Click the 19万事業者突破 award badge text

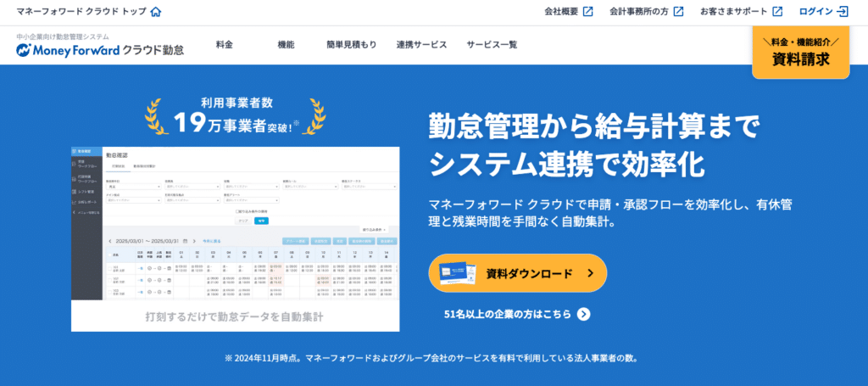[x=236, y=124]
